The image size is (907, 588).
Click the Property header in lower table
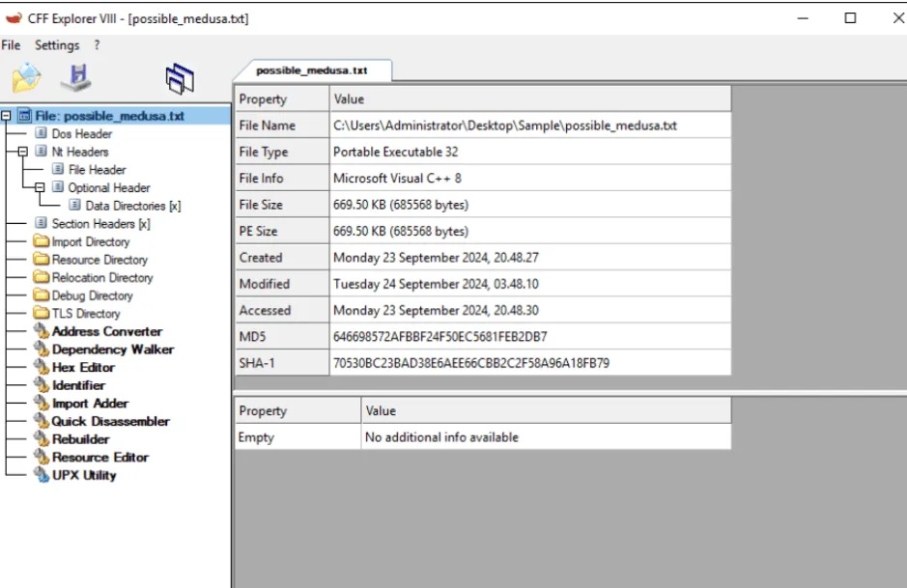[298, 410]
